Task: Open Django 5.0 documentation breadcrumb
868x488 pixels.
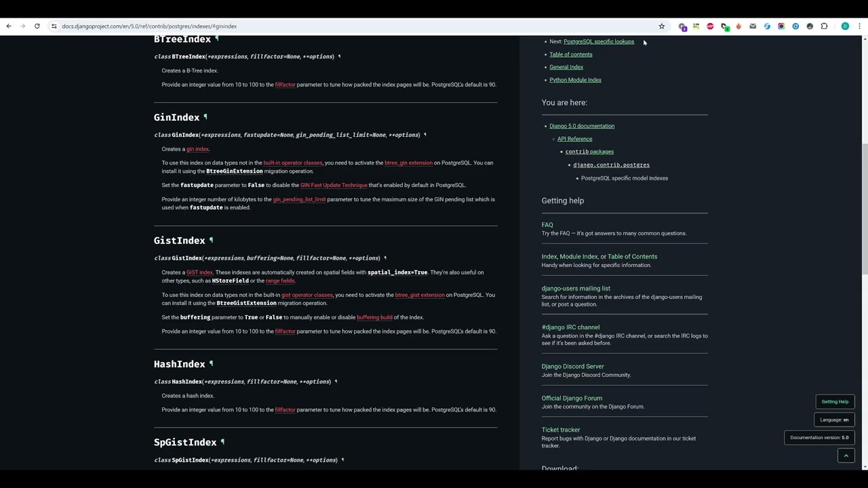Action: [582, 126]
